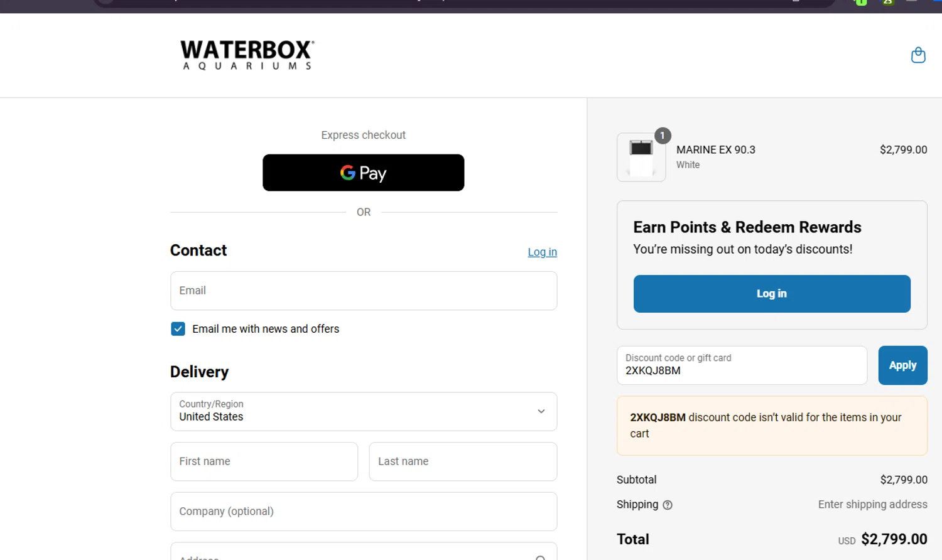
Task: Click the Waterbox Aquariums logo
Action: [x=247, y=55]
